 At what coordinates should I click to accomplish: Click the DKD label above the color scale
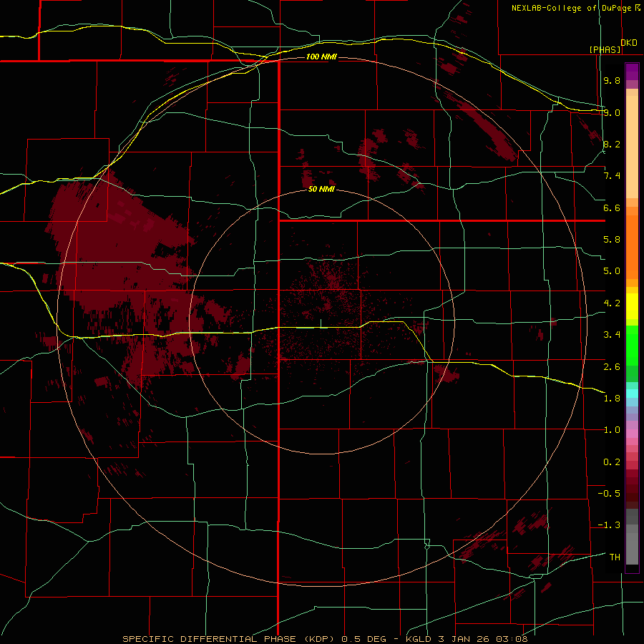(x=629, y=43)
